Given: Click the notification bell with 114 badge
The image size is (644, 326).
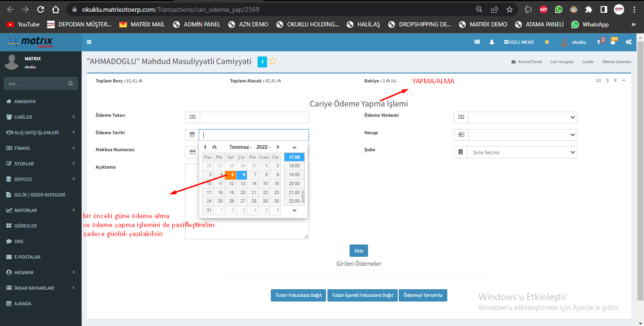Looking at the screenshot, I should coord(613,42).
